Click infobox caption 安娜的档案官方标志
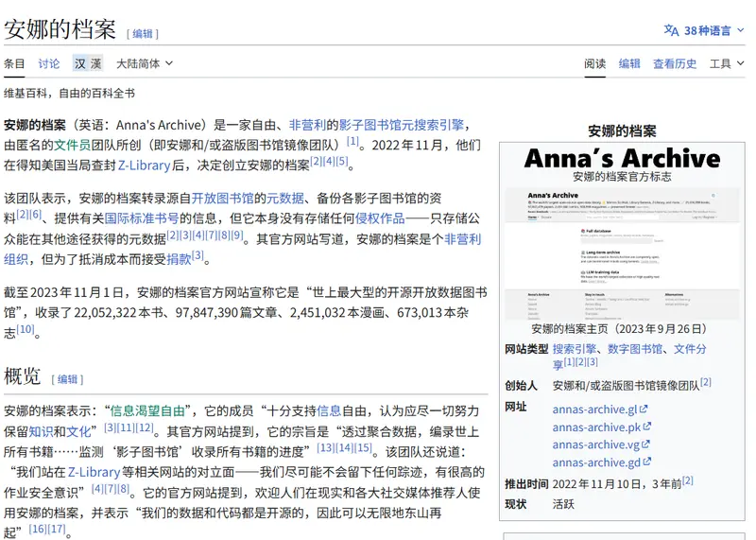This screenshot has width=756, height=540. pos(622,177)
